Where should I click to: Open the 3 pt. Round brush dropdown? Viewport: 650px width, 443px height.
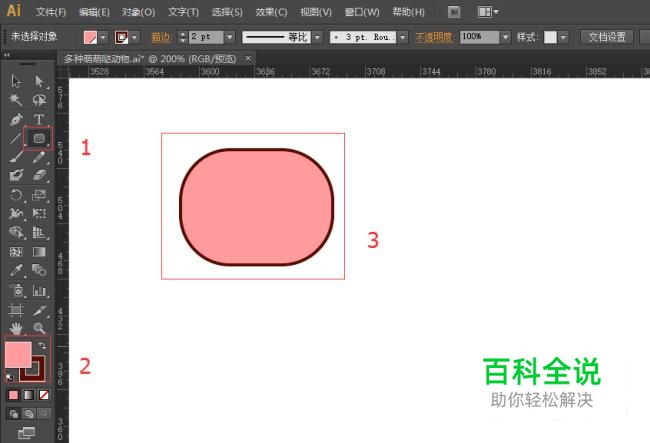403,37
